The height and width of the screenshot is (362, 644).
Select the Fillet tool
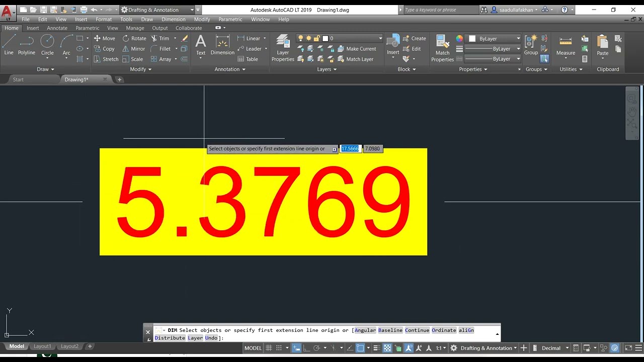160,49
